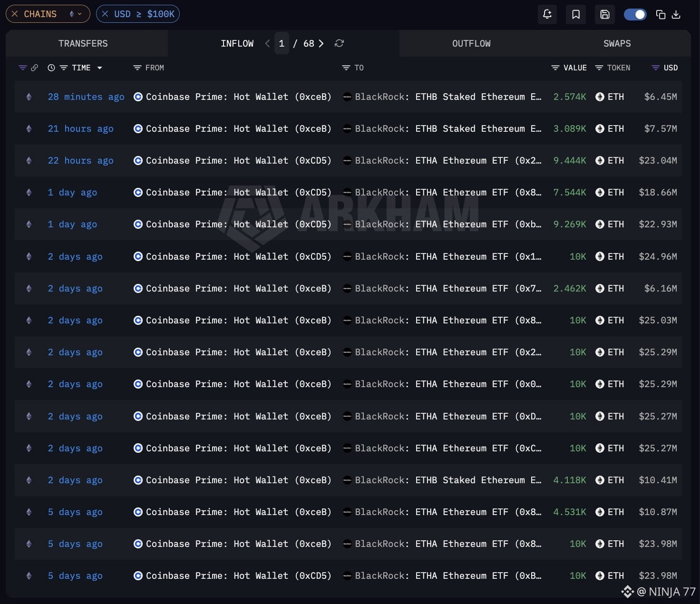The height and width of the screenshot is (604, 700).
Task: Click the BlackRock logo in the $24.96M row
Action: tap(347, 256)
